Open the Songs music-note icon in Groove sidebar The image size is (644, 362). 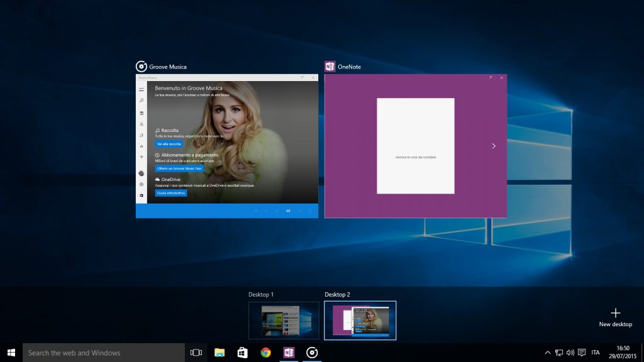142,135
